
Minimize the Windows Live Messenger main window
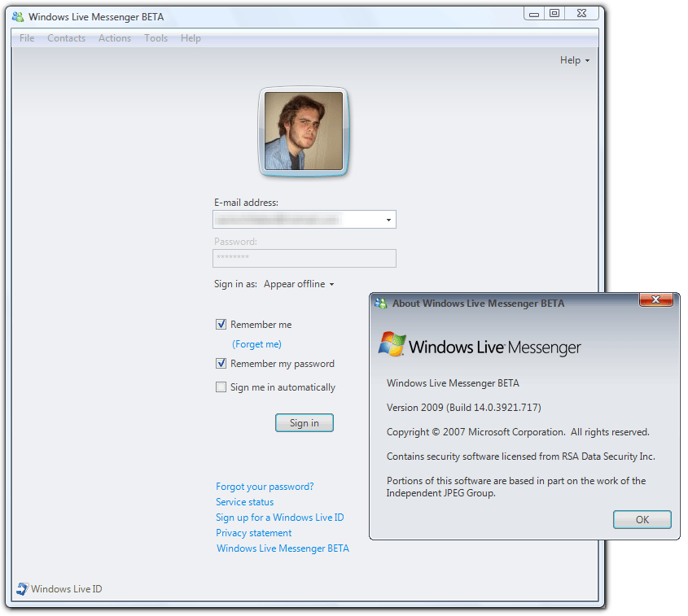533,14
